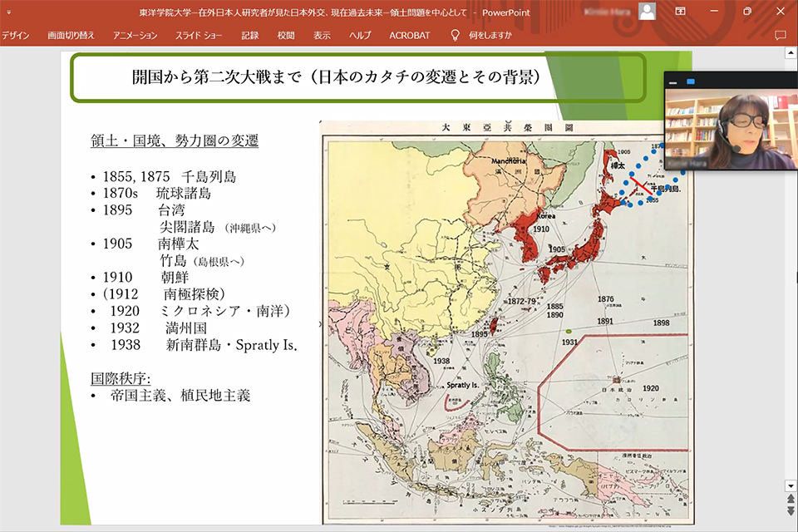Click the line 竹島(島根県へ)
The height and width of the screenshot is (532, 798).
202,261
